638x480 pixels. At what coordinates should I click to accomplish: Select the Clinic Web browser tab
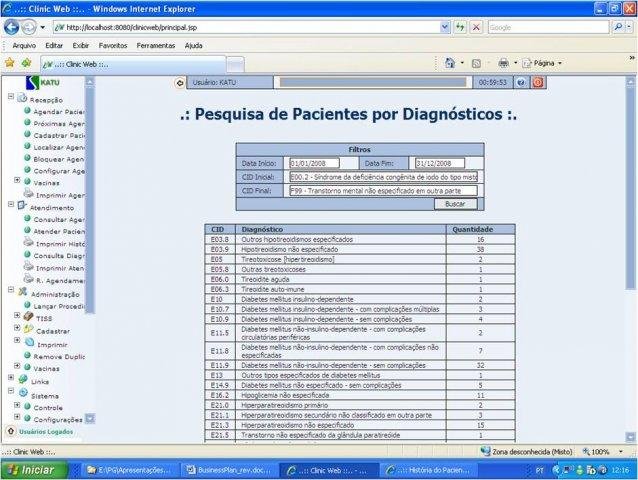(x=133, y=64)
